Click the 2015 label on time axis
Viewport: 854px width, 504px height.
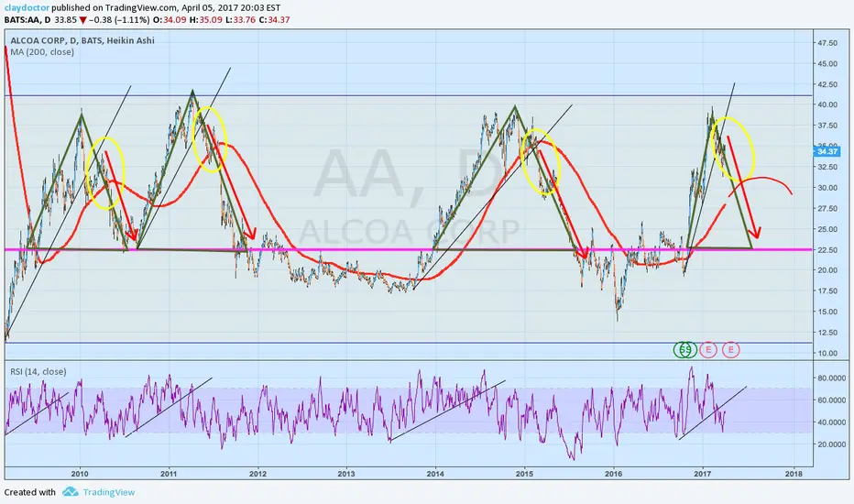point(524,474)
